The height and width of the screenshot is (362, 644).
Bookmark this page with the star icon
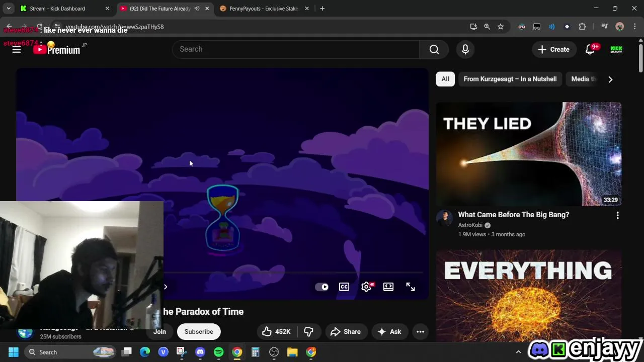point(501,27)
